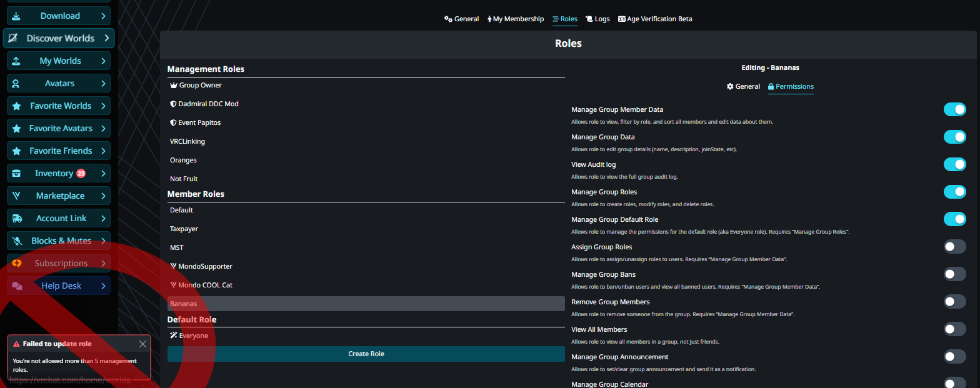Image resolution: width=980 pixels, height=388 pixels.
Task: Click the Account Link truck icon
Action: tap(17, 218)
